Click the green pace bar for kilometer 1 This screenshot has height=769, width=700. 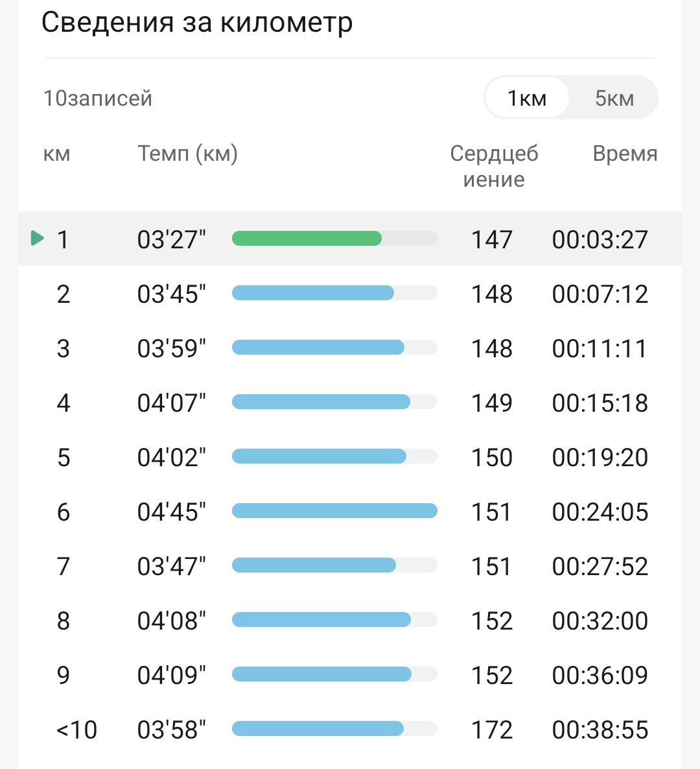[x=307, y=239]
